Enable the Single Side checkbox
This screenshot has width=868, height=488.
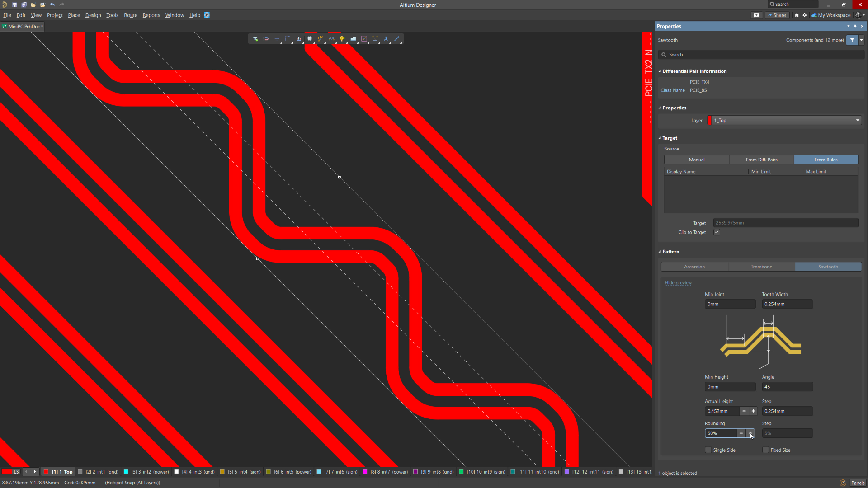coord(708,450)
